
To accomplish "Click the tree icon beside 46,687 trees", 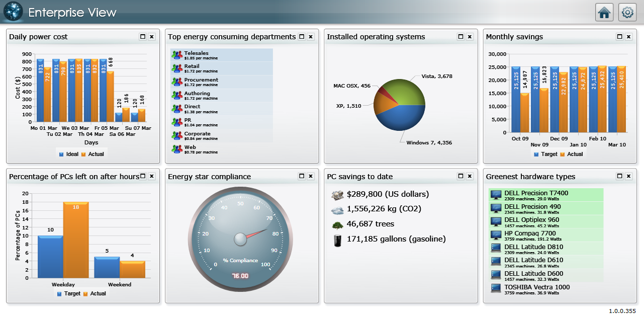I will point(337,224).
